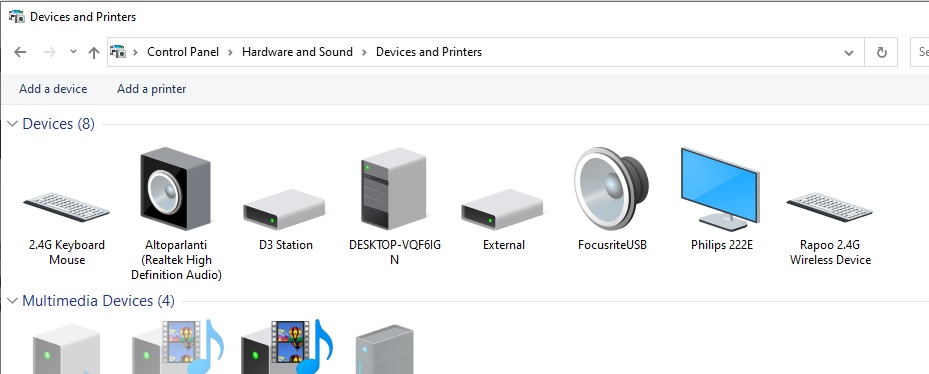Select the DESKTOP-VQF6IGN computer icon
The image size is (929, 374).
[x=393, y=188]
